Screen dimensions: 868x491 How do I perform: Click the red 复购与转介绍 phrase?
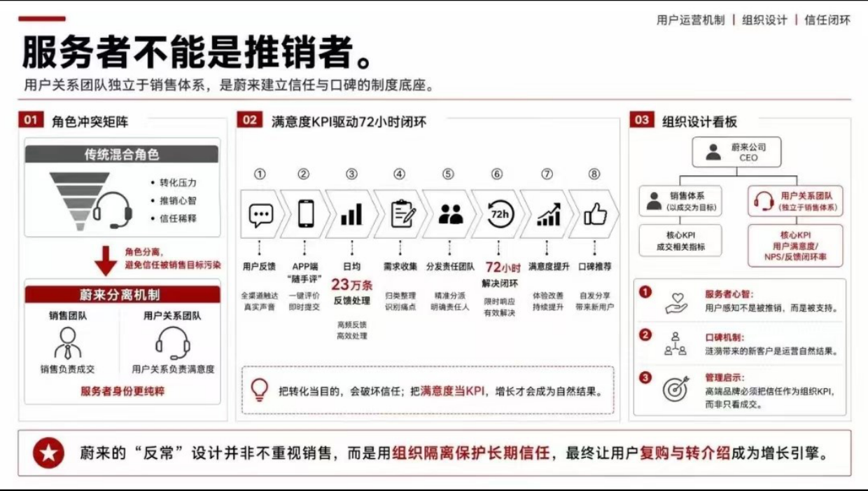685,454
